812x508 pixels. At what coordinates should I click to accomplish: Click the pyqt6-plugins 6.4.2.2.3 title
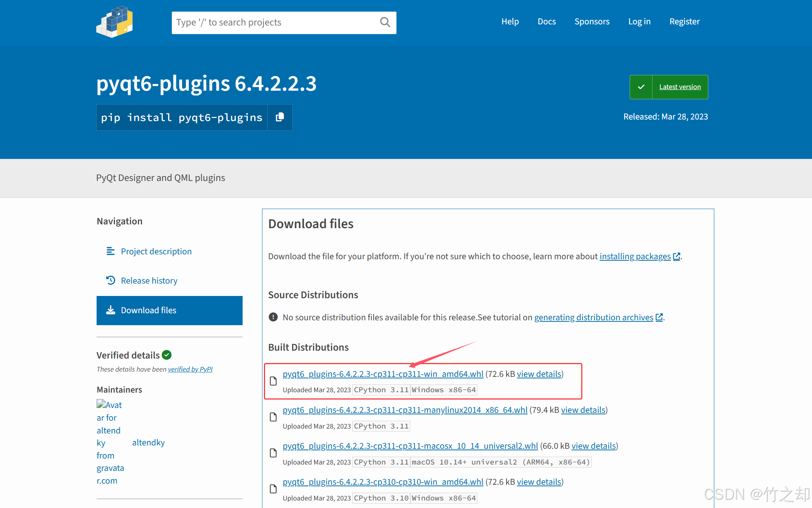click(x=206, y=83)
